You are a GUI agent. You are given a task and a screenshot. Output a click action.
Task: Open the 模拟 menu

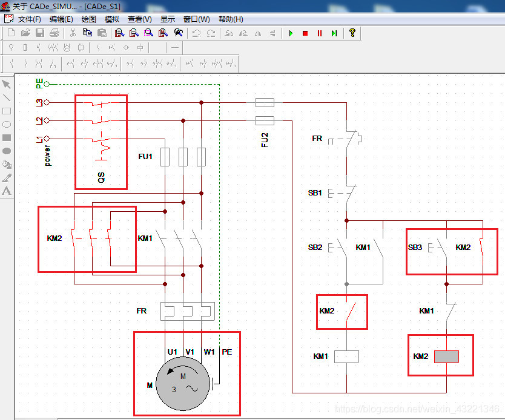112,19
